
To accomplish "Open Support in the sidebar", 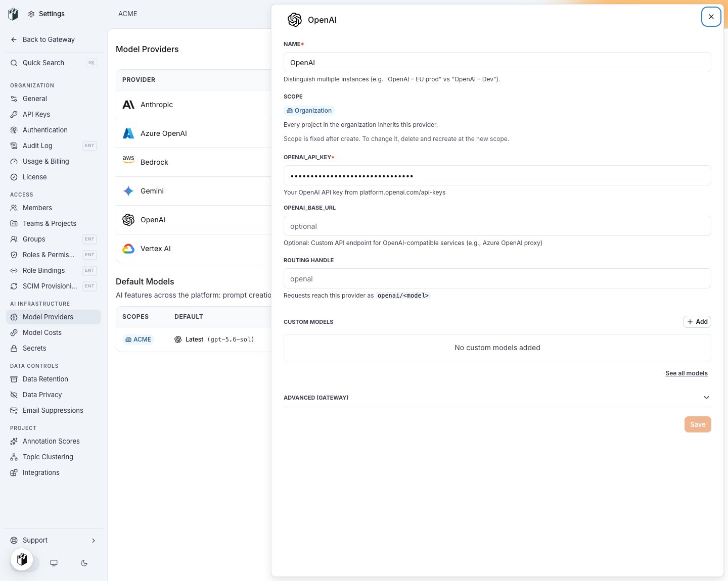I will (x=54, y=540).
